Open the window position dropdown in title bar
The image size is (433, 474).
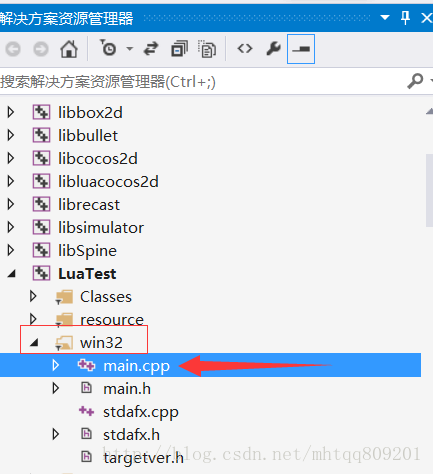385,17
